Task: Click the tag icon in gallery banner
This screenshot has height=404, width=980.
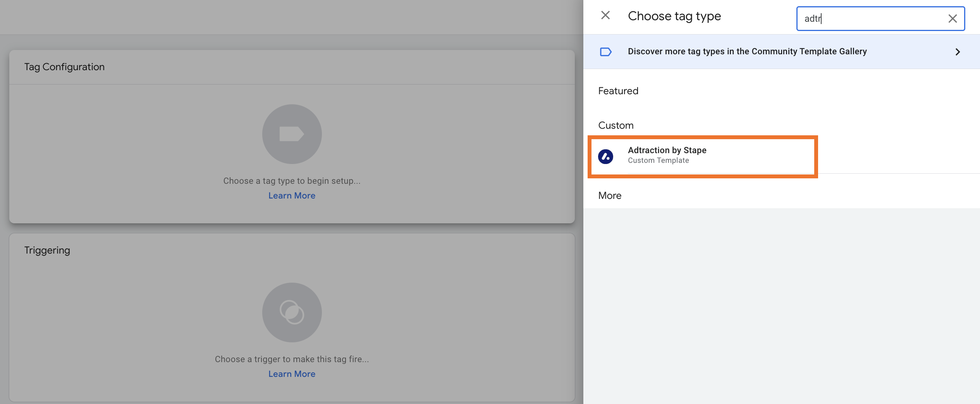Action: pos(605,52)
